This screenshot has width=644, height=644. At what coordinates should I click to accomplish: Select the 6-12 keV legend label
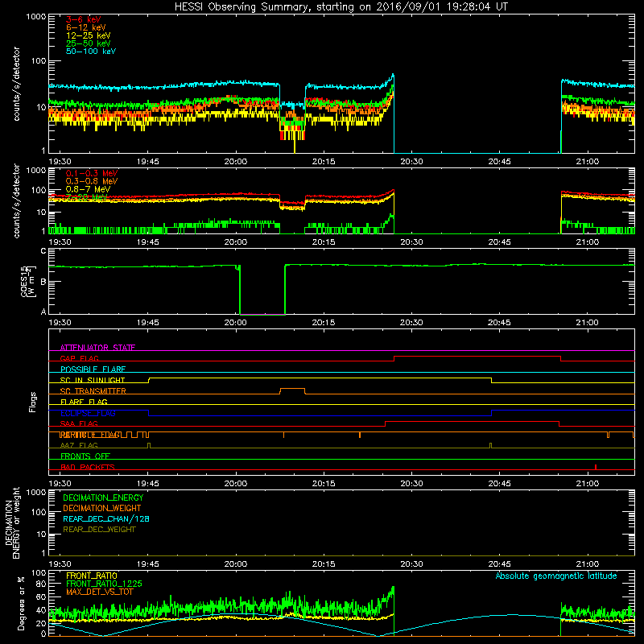point(85,27)
